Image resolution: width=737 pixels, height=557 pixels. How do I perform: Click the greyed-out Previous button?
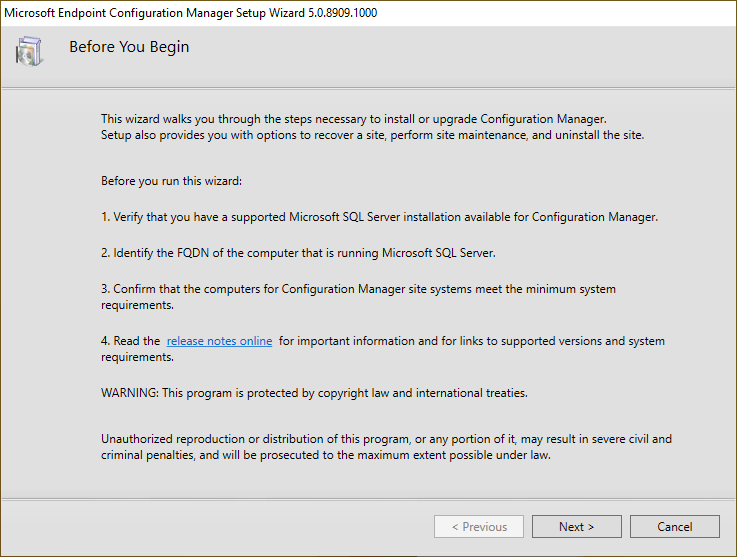tap(479, 527)
